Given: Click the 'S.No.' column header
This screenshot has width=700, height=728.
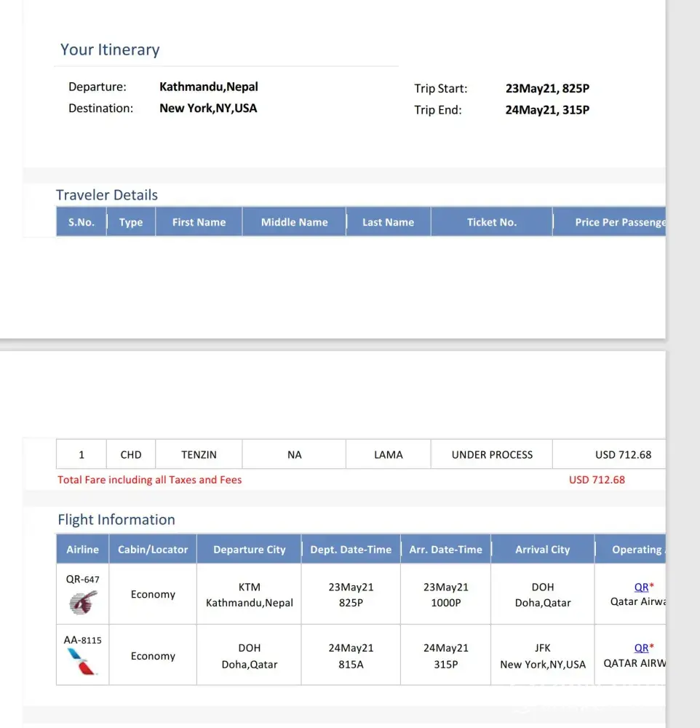Looking at the screenshot, I should pos(81,222).
